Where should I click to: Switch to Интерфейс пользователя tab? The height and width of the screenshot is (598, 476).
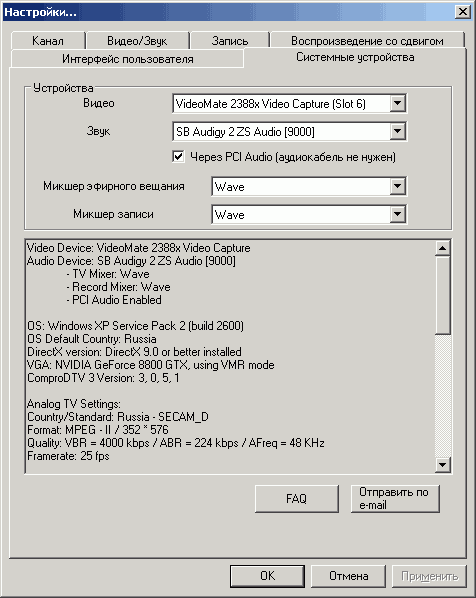128,59
